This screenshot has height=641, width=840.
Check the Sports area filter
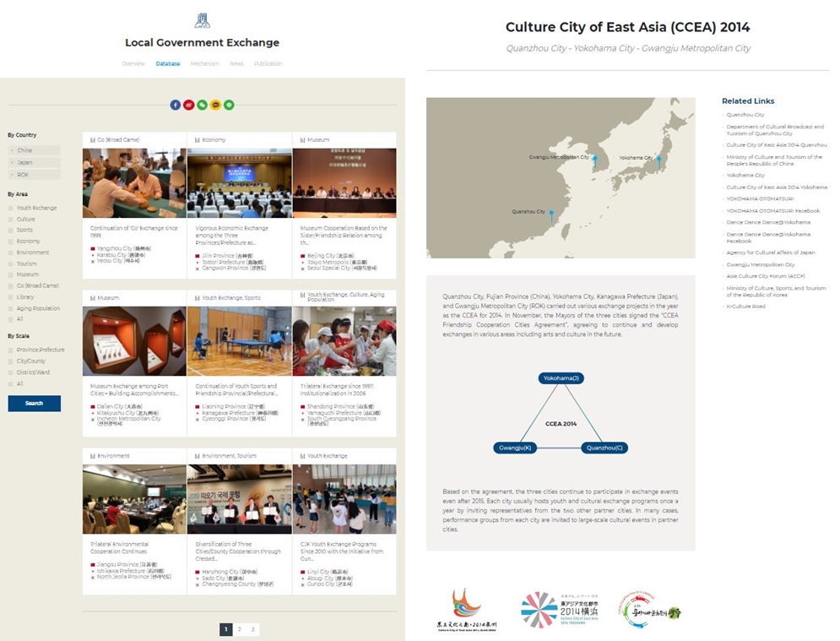click(x=11, y=230)
